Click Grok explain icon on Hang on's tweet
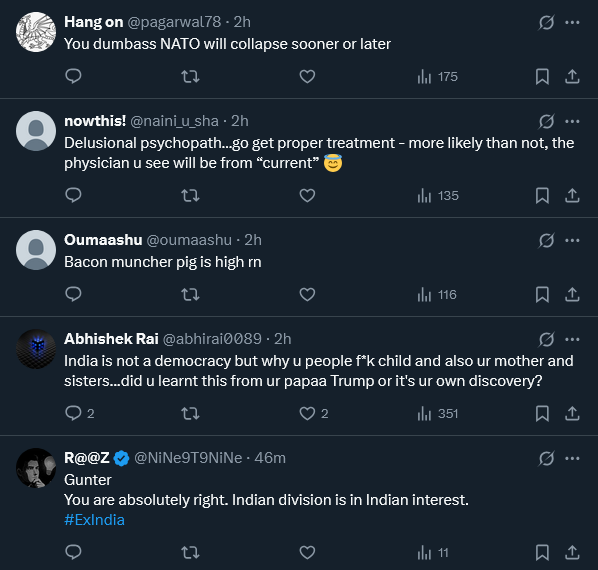The height and width of the screenshot is (570, 598). (546, 22)
